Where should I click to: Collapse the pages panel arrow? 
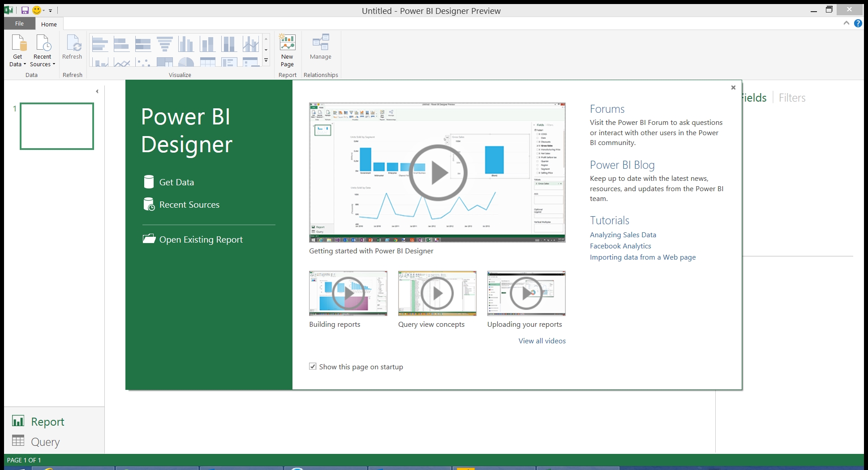[97, 91]
